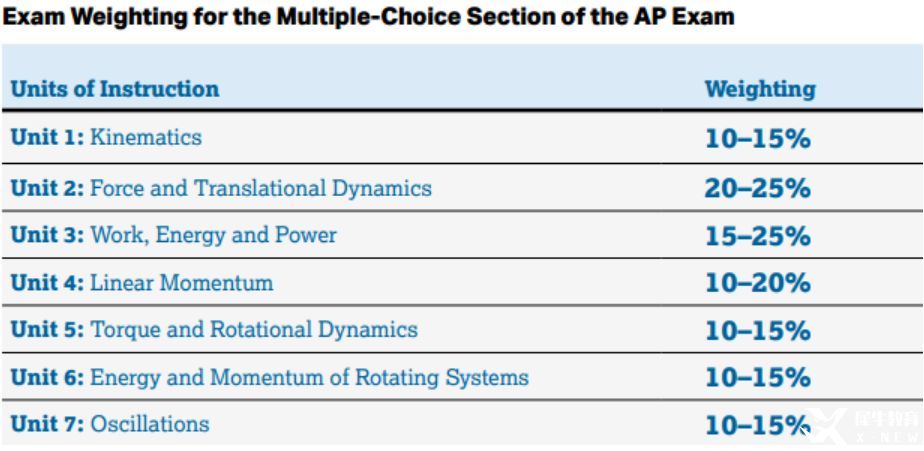924x451 pixels.
Task: Select the 15–25% weighting value
Action: pos(758,236)
